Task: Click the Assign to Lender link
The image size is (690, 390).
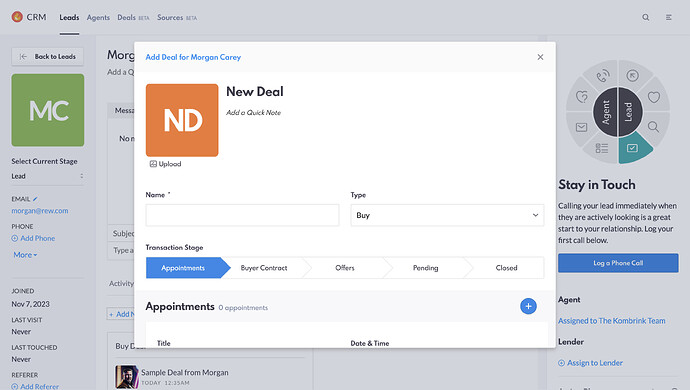Action: point(590,363)
